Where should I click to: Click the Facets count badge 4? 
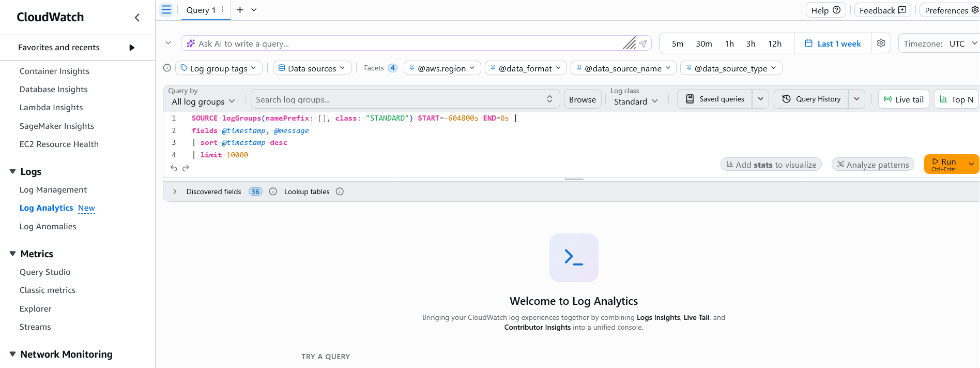pyautogui.click(x=393, y=68)
